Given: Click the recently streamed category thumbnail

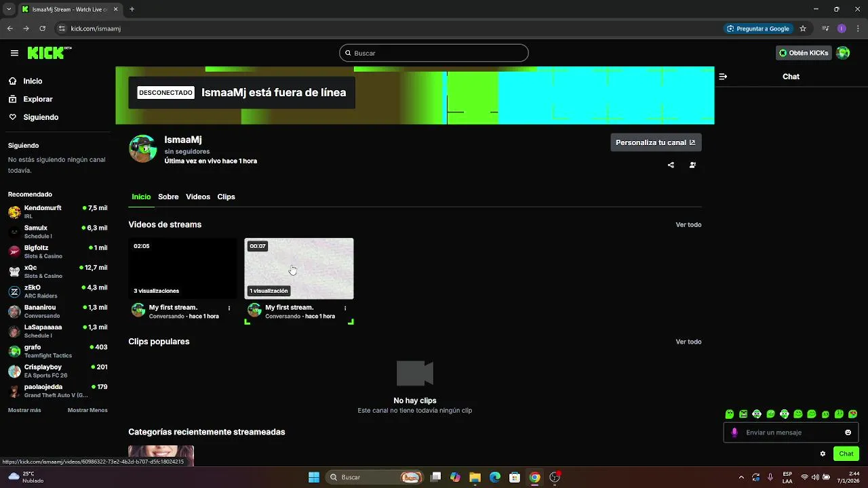Looking at the screenshot, I should pyautogui.click(x=161, y=455).
